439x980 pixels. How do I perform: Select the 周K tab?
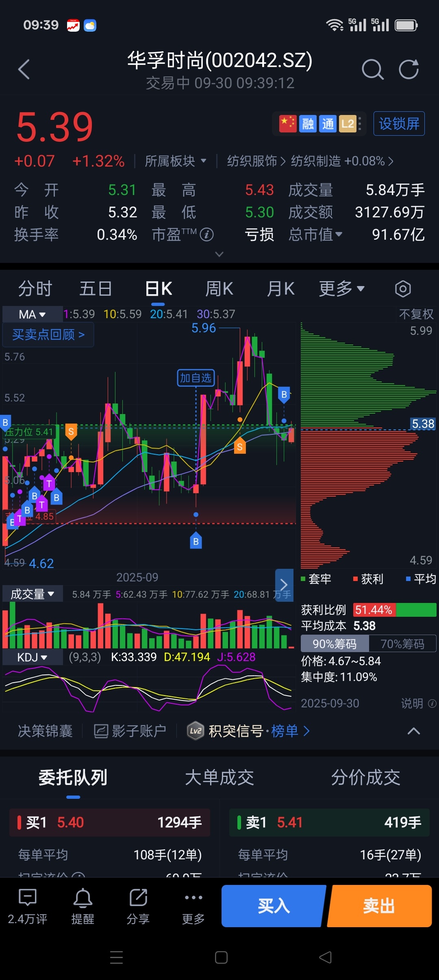(219, 289)
